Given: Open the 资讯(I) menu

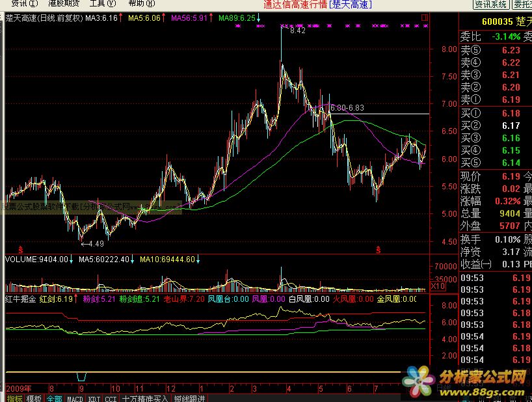Looking at the screenshot, I should pos(25,3).
